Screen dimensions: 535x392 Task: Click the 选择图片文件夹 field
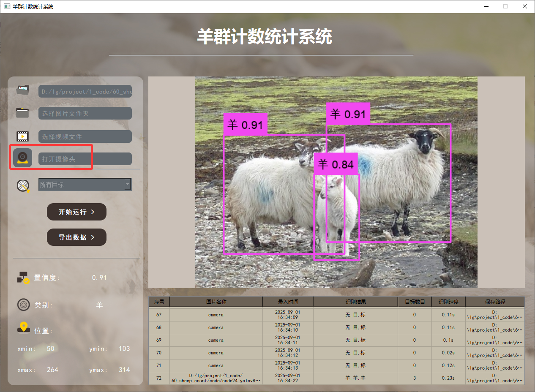(x=85, y=113)
